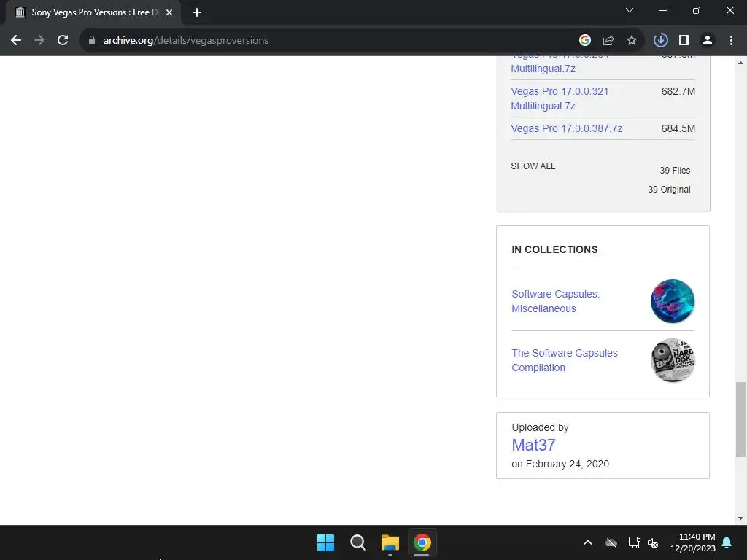Open the downloads extension icon
The height and width of the screenshot is (560, 747).
(661, 41)
